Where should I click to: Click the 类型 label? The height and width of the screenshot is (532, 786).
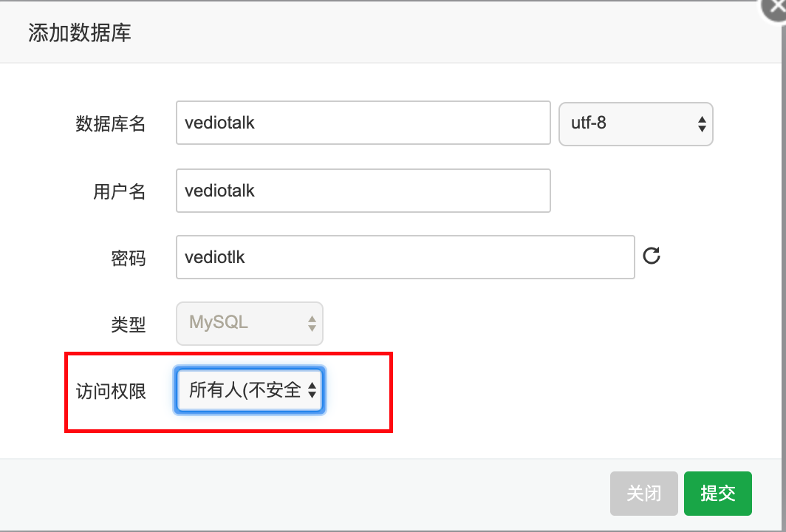coord(129,324)
